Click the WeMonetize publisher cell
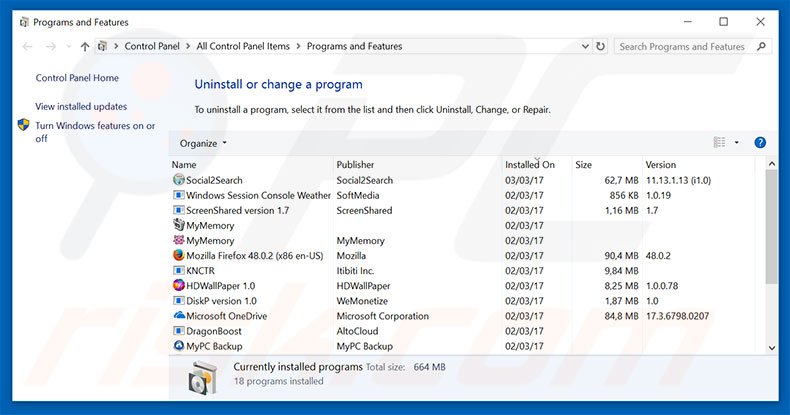Image resolution: width=790 pixels, height=415 pixels. [x=362, y=301]
